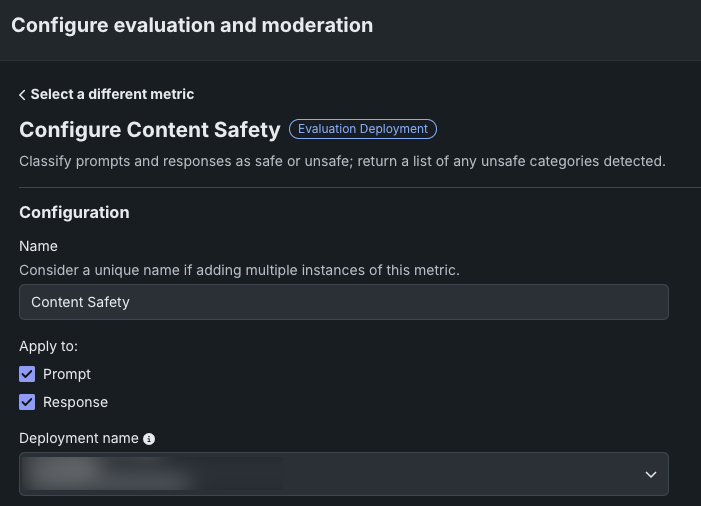
Task: Click the Evaluation Deployment badge
Action: point(363,129)
